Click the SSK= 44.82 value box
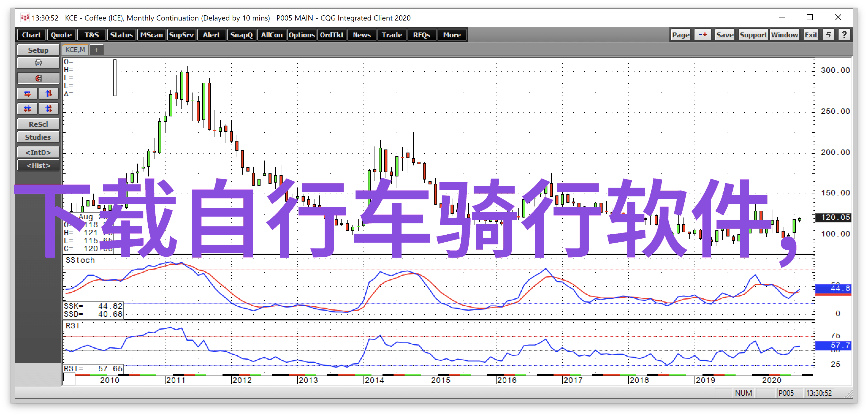The height and width of the screenshot is (416, 868). coord(93,306)
